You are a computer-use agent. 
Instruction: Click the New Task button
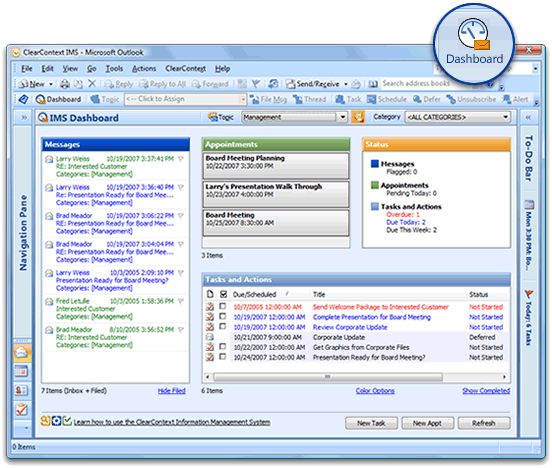point(371,423)
